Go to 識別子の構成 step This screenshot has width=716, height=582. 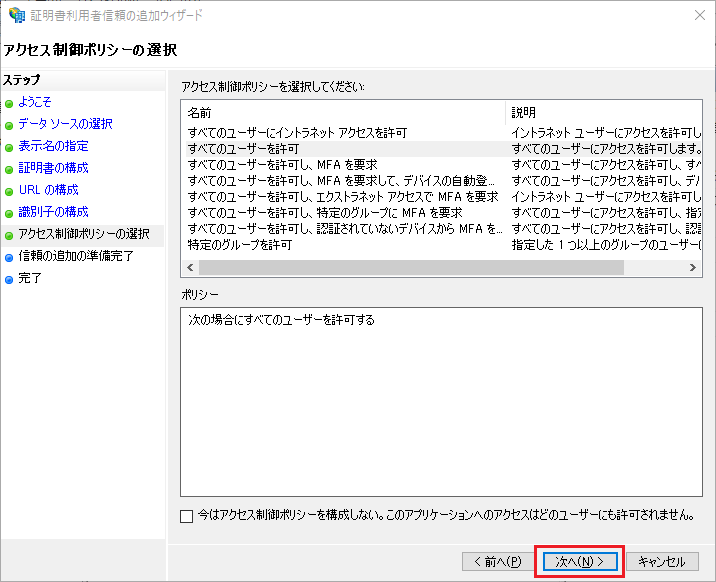[53, 211]
